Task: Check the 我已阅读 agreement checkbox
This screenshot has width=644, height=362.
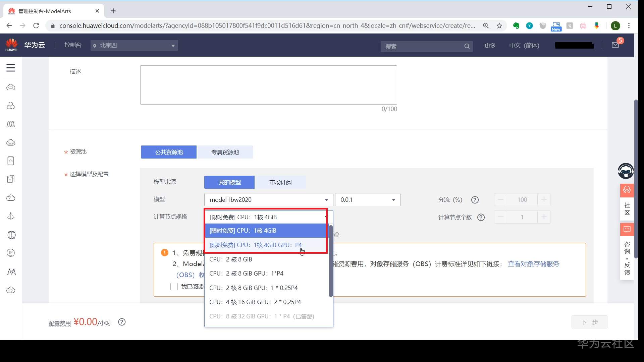Action: pos(174,287)
